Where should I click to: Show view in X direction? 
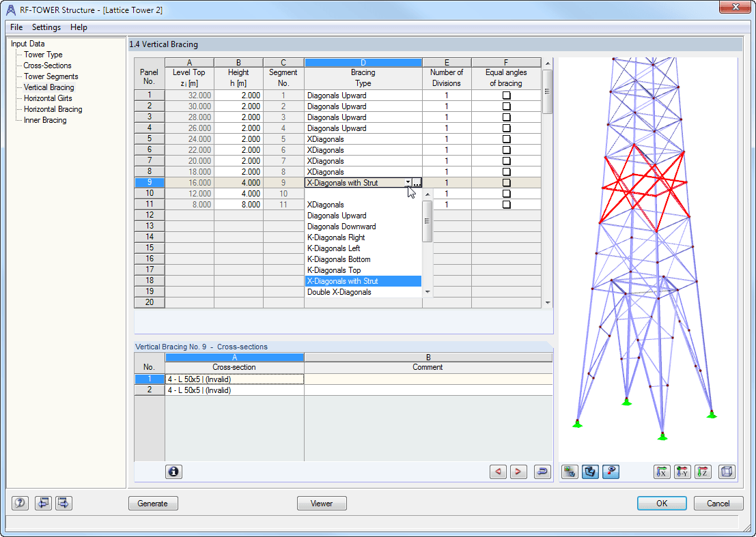coord(662,471)
